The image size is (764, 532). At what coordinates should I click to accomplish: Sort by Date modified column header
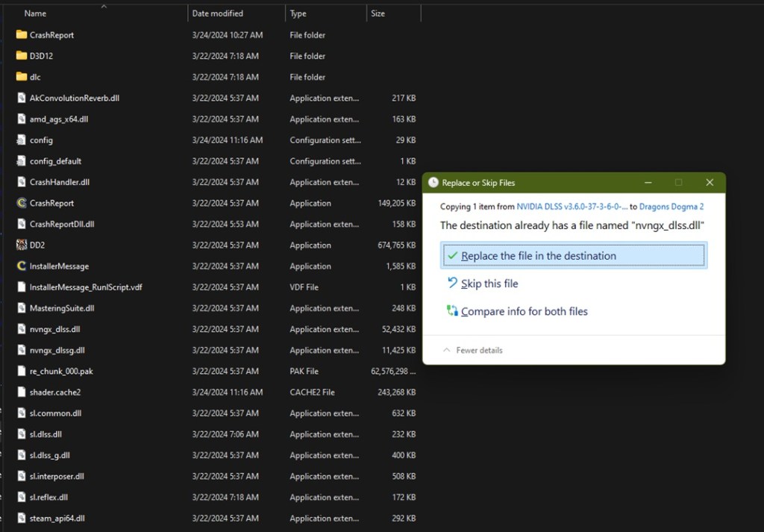pyautogui.click(x=216, y=13)
